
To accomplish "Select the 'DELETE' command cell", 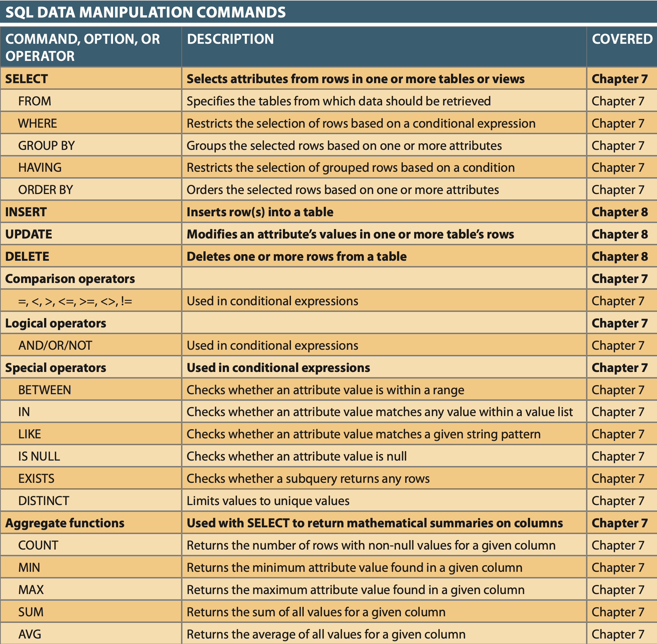I will pyautogui.click(x=91, y=256).
